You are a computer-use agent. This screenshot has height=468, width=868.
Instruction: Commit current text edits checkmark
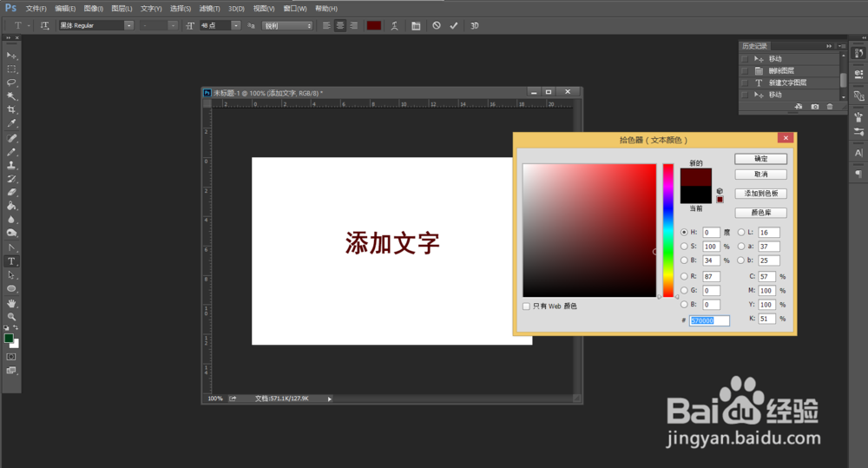pyautogui.click(x=453, y=25)
